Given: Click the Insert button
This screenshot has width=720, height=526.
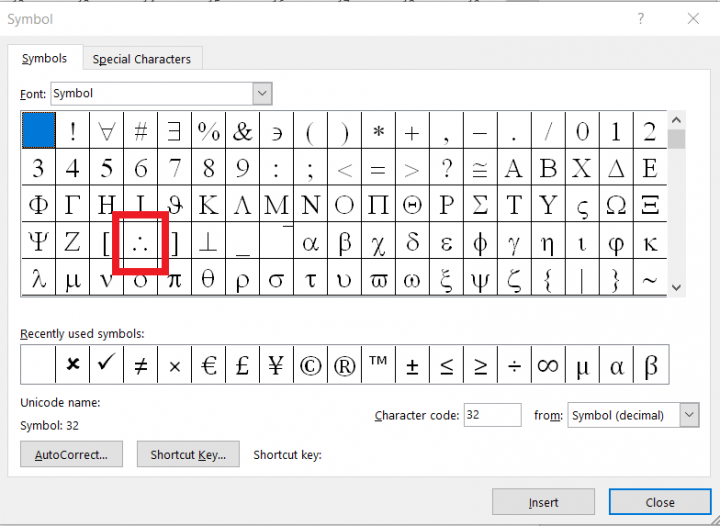Looking at the screenshot, I should (544, 502).
